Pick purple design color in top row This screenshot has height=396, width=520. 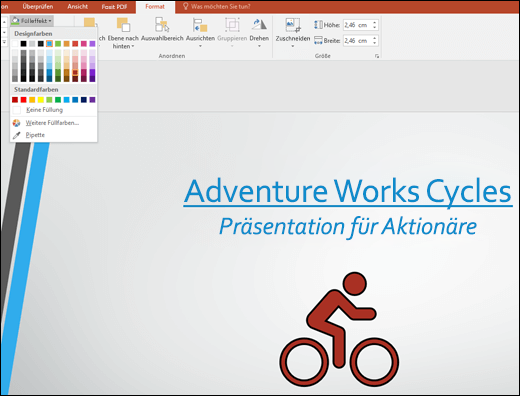pyautogui.click(x=92, y=44)
